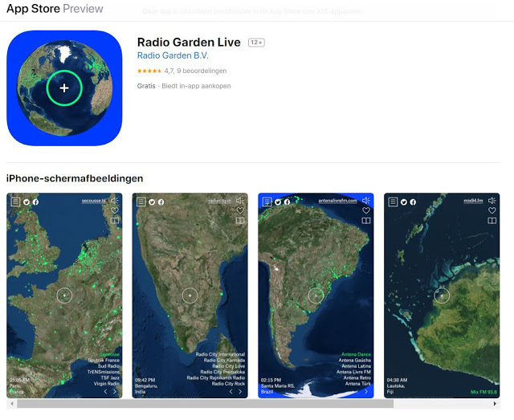The height and width of the screenshot is (420, 514).
Task: Click the previous station chevron in France screenshot
Action: point(105,391)
